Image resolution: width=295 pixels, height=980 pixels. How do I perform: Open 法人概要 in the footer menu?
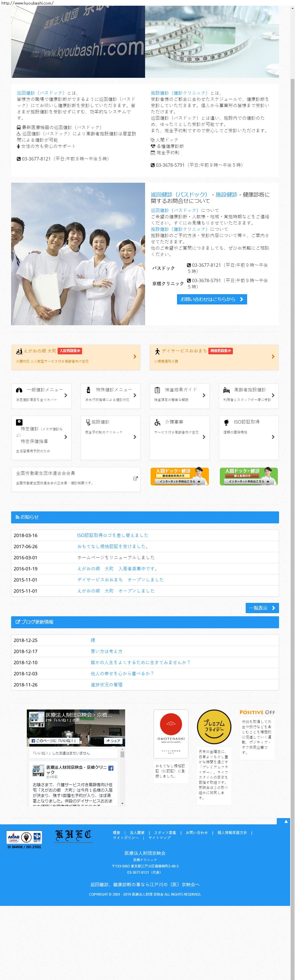137,833
